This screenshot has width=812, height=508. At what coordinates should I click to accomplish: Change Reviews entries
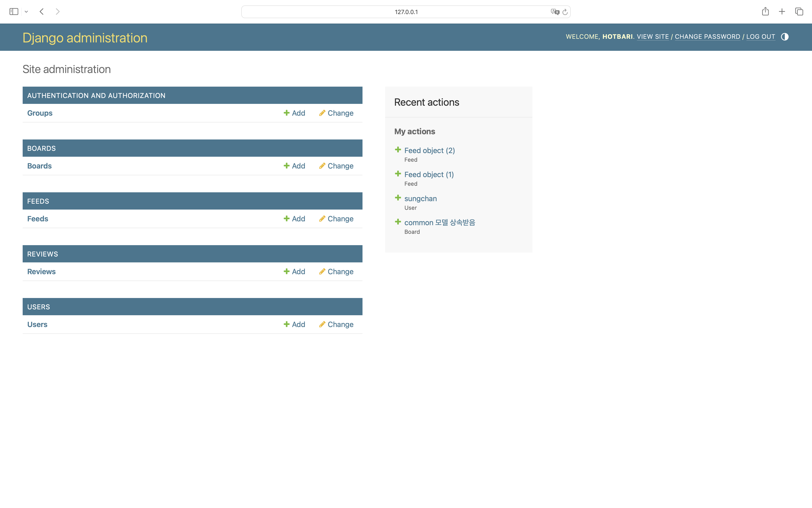click(336, 271)
